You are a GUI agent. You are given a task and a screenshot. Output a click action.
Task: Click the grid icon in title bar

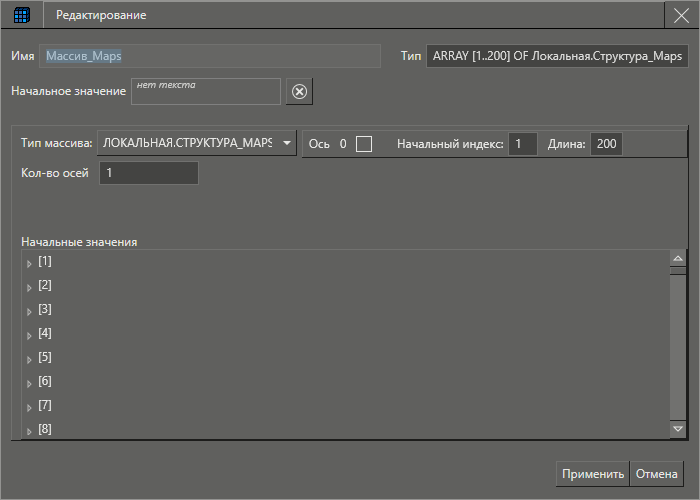[21, 15]
